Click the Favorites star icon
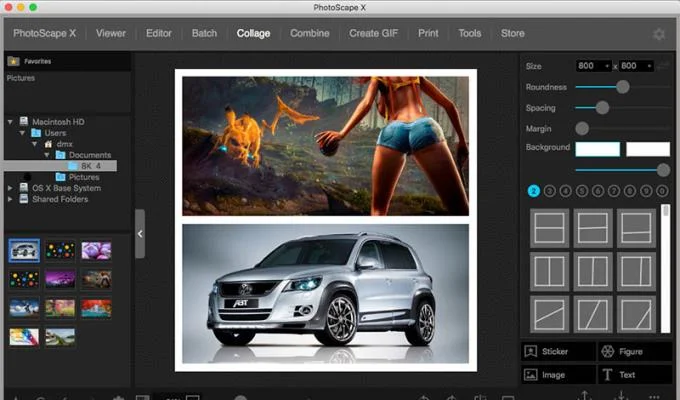680x400 pixels. [x=13, y=61]
